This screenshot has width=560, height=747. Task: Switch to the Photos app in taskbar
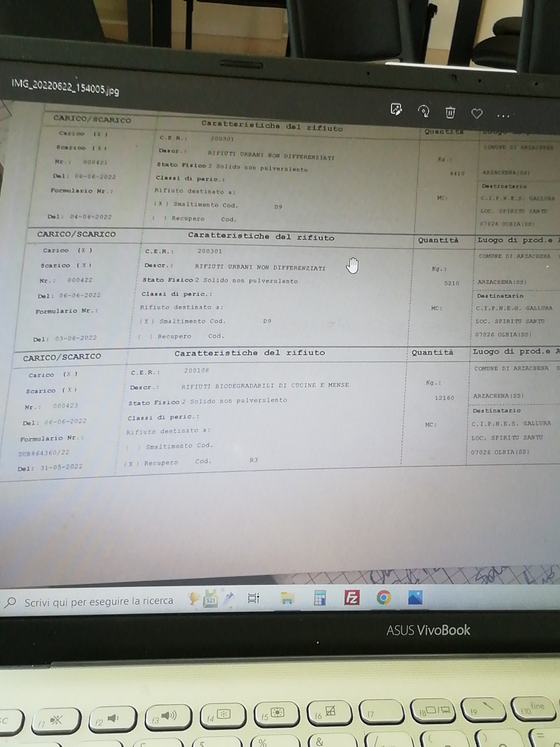click(x=415, y=598)
